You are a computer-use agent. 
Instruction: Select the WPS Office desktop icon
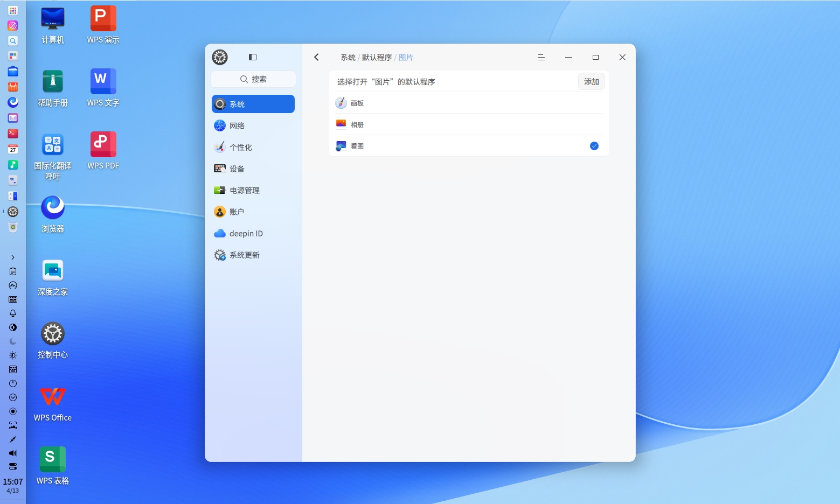click(x=53, y=404)
